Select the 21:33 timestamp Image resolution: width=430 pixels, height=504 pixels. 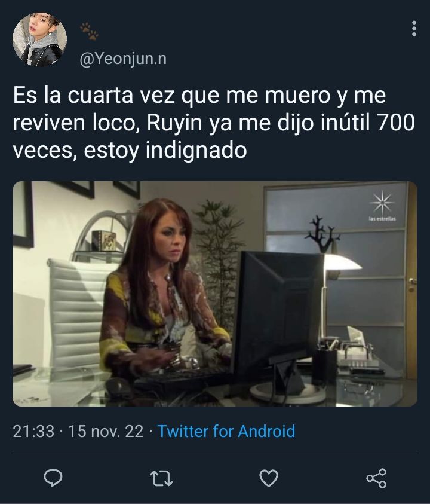(x=33, y=431)
